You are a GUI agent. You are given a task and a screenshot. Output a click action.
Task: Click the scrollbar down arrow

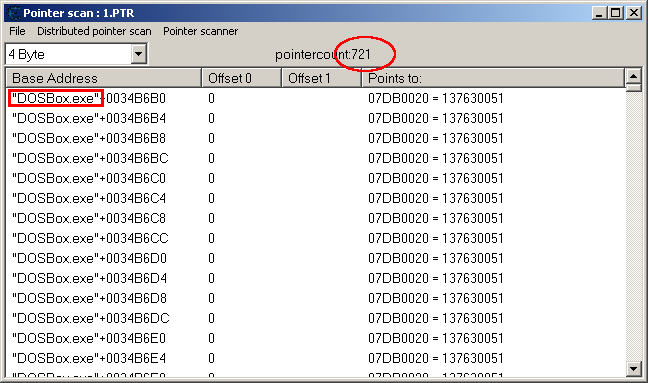tap(634, 368)
